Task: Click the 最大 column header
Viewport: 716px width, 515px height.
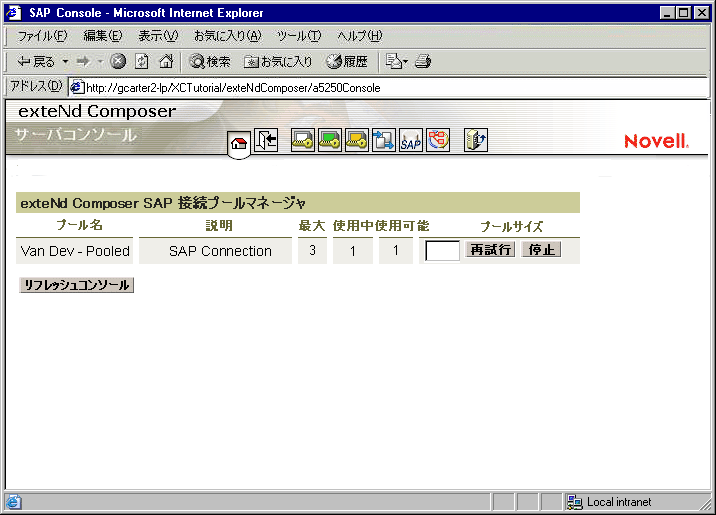Action: pyautogui.click(x=312, y=226)
